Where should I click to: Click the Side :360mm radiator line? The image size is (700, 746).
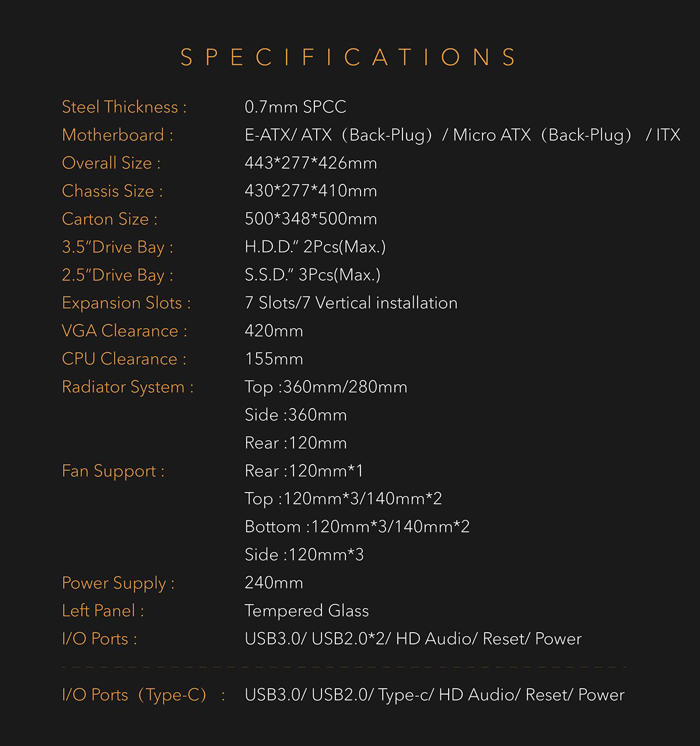tap(296, 415)
